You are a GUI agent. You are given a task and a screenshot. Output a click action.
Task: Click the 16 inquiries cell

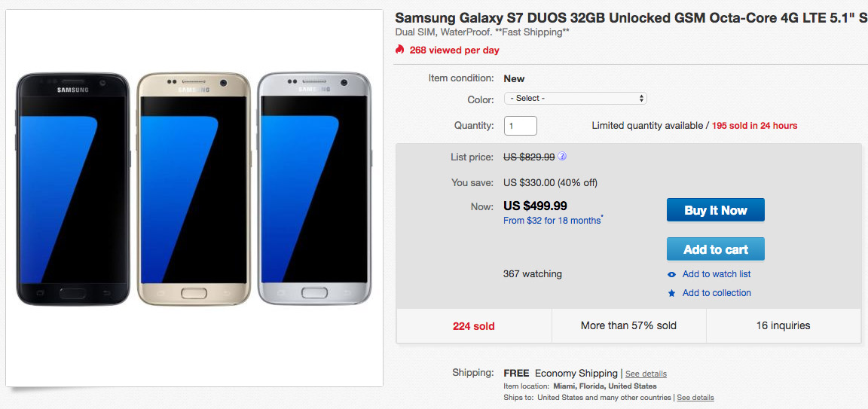[x=783, y=326]
